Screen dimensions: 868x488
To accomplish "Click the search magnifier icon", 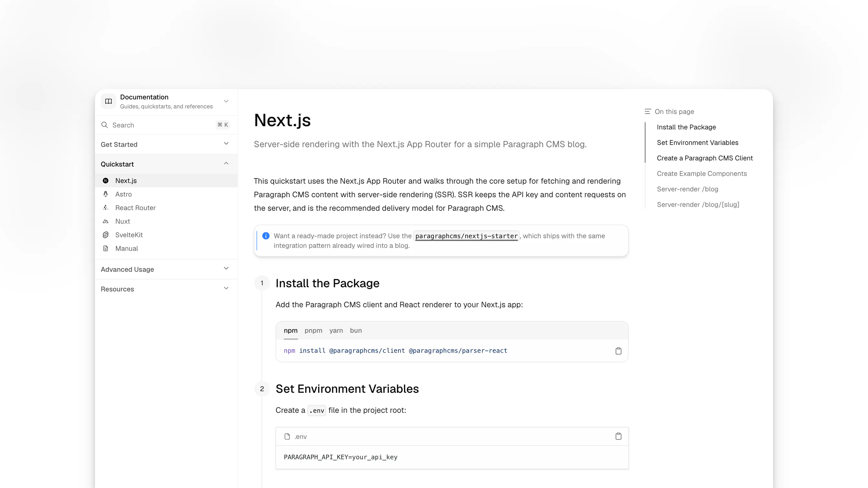I will point(104,125).
